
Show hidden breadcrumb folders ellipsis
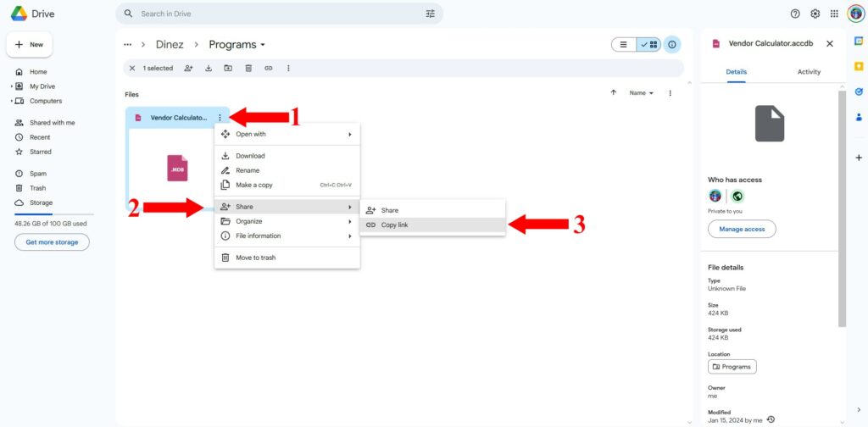click(x=128, y=45)
